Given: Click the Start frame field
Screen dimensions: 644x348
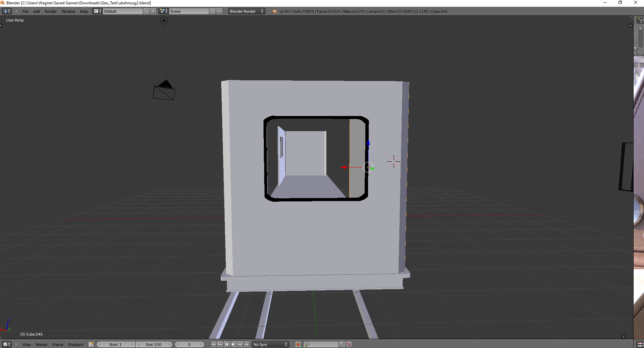Looking at the screenshot, I should (x=116, y=344).
